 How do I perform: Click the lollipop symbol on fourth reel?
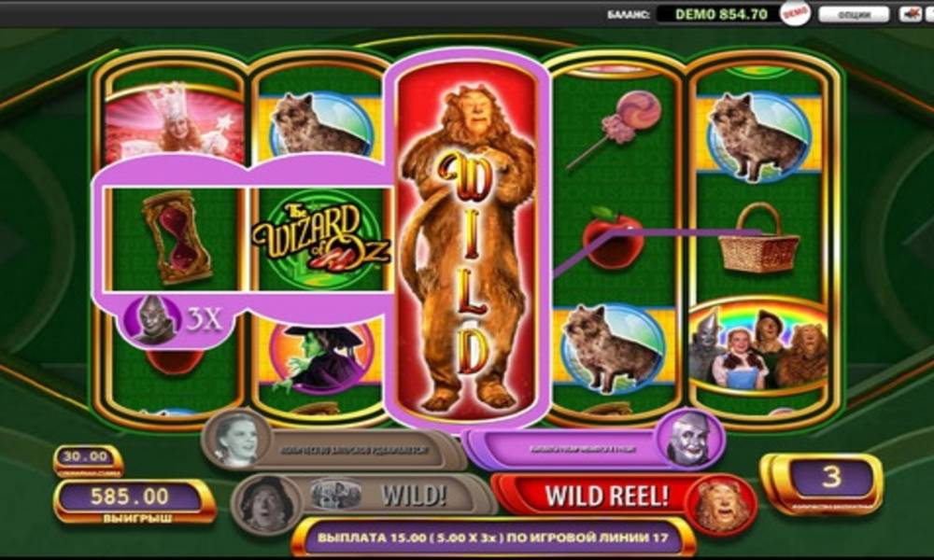pyautogui.click(x=616, y=129)
